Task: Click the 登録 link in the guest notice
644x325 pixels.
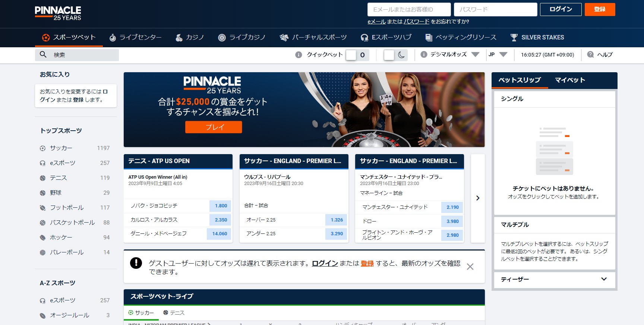Action: click(x=367, y=263)
